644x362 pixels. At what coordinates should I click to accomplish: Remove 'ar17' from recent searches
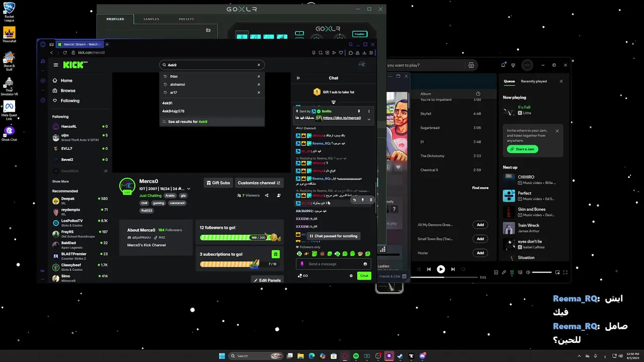click(x=259, y=93)
